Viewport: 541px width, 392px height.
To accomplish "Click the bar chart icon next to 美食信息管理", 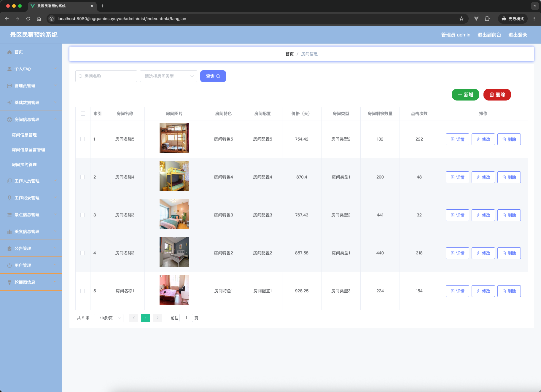I will pos(9,232).
